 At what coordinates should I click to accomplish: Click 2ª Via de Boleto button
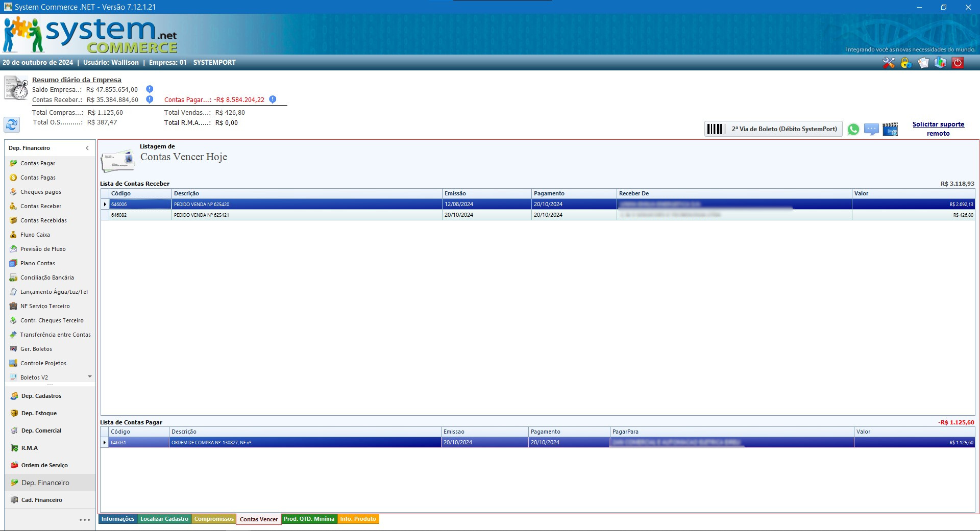pyautogui.click(x=773, y=129)
